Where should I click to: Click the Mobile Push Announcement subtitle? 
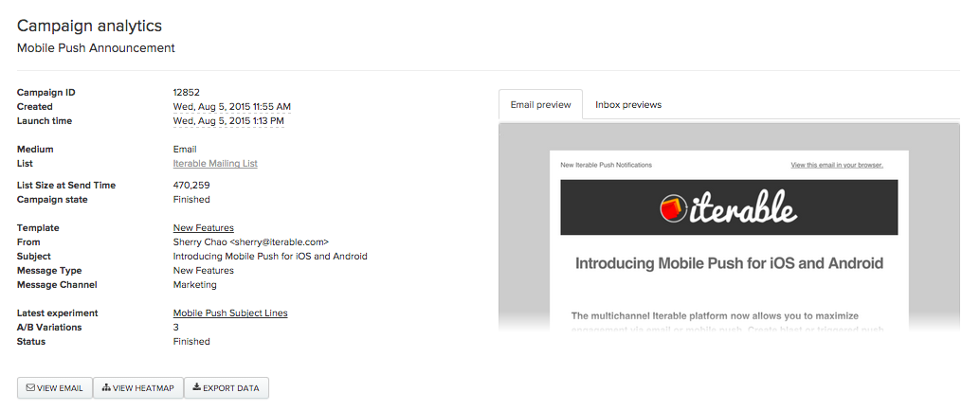tap(96, 47)
